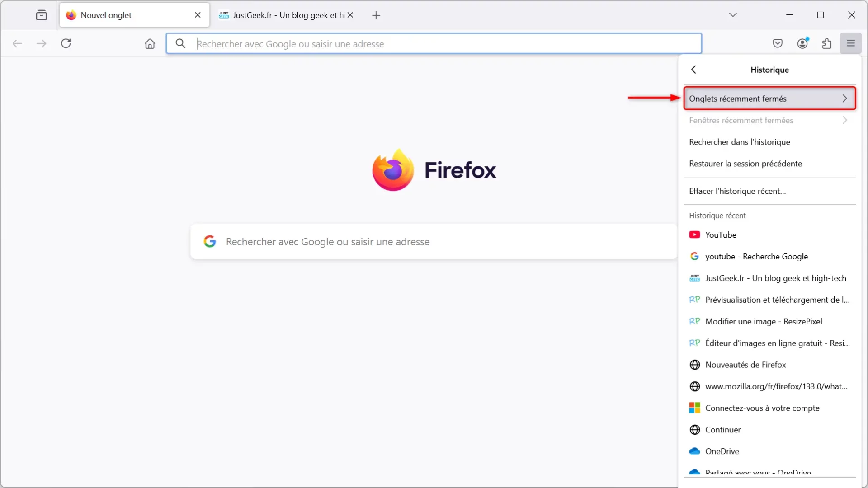Open Continuer history entry
Screen dimensions: 868x488
click(769, 430)
